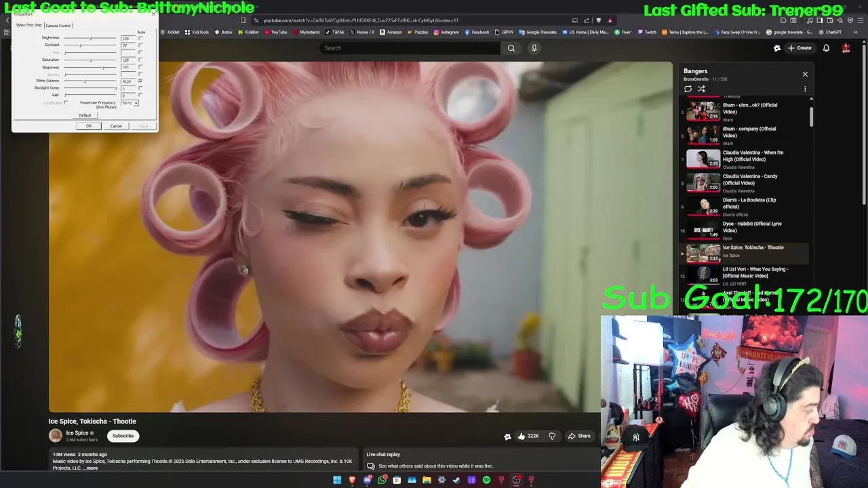Viewport: 868px width, 488px height.
Task: Play ilham - company playlist video
Action: tap(745, 134)
